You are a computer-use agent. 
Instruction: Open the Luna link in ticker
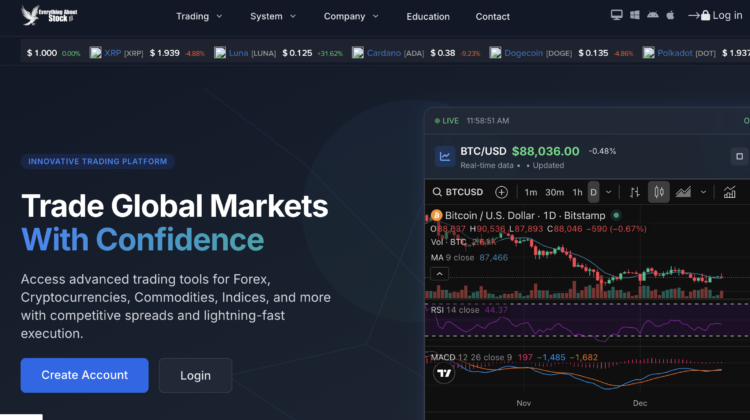238,53
